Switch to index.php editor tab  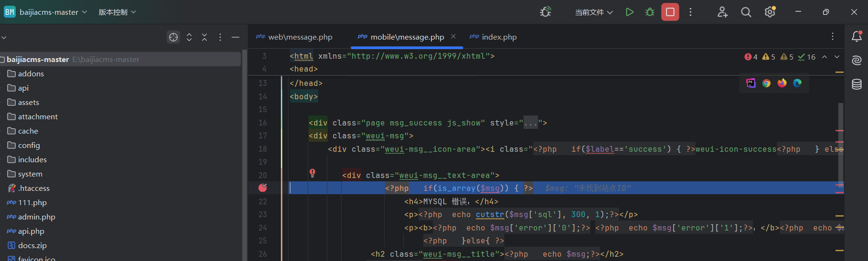pyautogui.click(x=493, y=37)
